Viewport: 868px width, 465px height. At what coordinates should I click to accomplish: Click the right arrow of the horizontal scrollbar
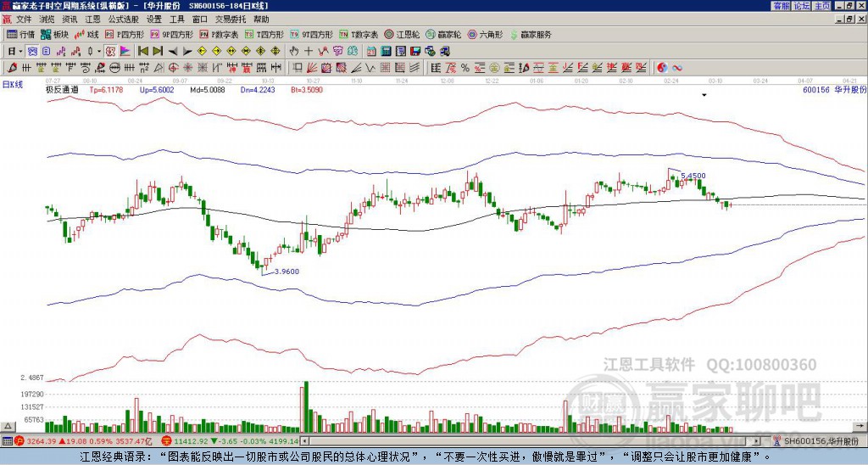[756, 441]
